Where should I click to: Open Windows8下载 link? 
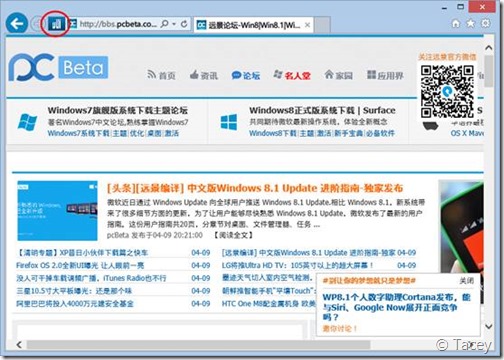coord(273,133)
